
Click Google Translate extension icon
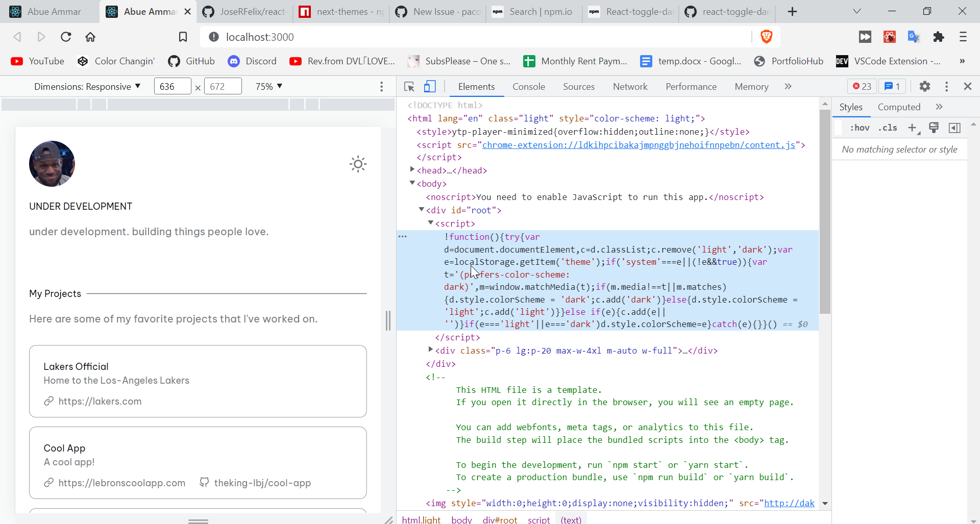[x=914, y=37]
